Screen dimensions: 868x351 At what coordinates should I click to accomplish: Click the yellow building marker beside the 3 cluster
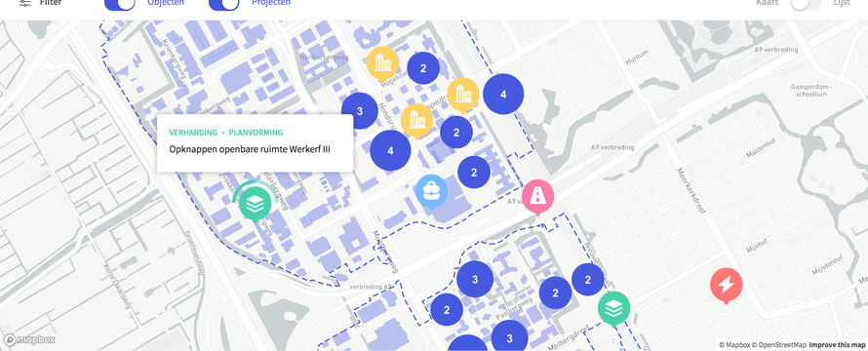point(416,121)
